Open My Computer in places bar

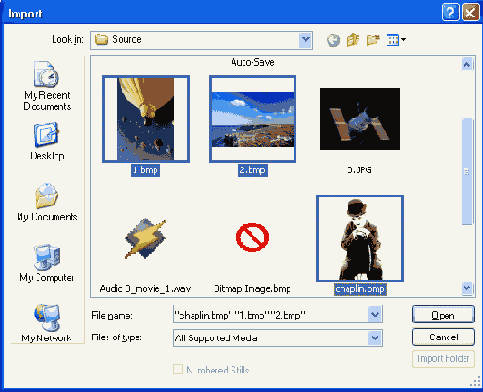point(47,263)
